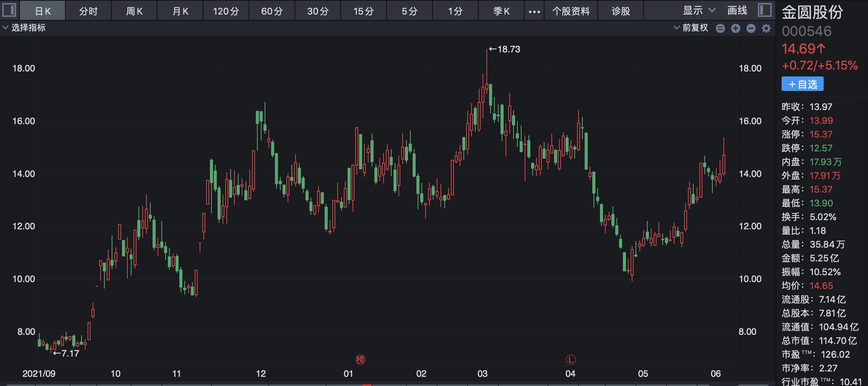Click 市盈TTM value 126.02

click(835, 354)
